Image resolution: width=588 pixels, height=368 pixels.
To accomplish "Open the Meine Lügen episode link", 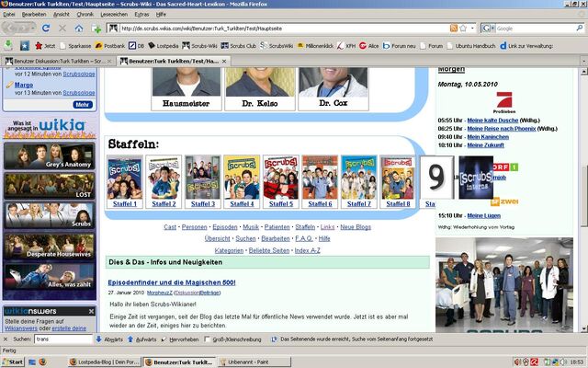I will 484,216.
